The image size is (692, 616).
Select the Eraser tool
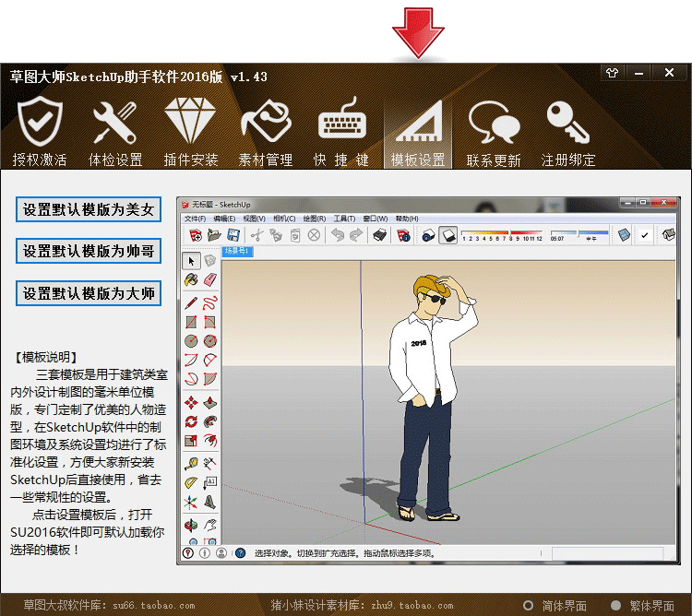tap(210, 279)
